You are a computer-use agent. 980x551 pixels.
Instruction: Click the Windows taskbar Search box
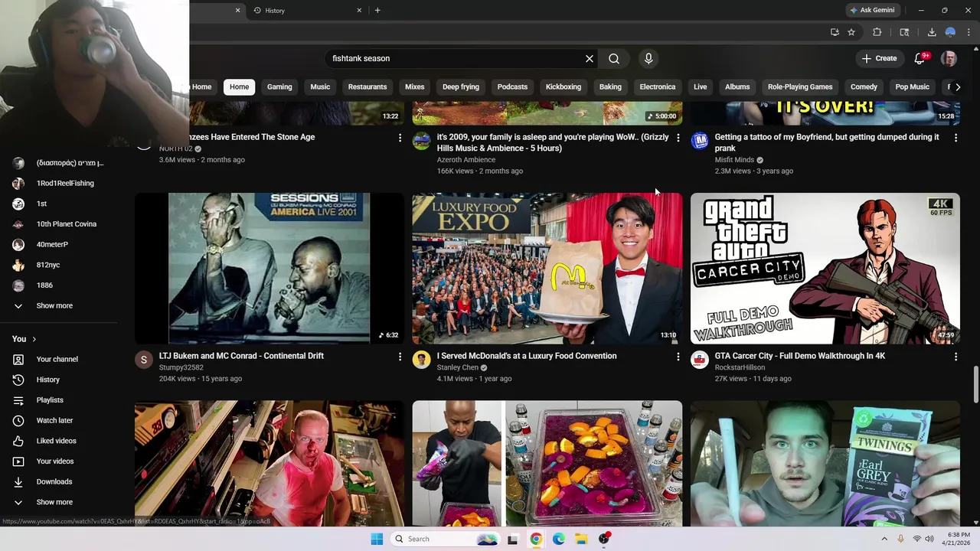click(446, 539)
